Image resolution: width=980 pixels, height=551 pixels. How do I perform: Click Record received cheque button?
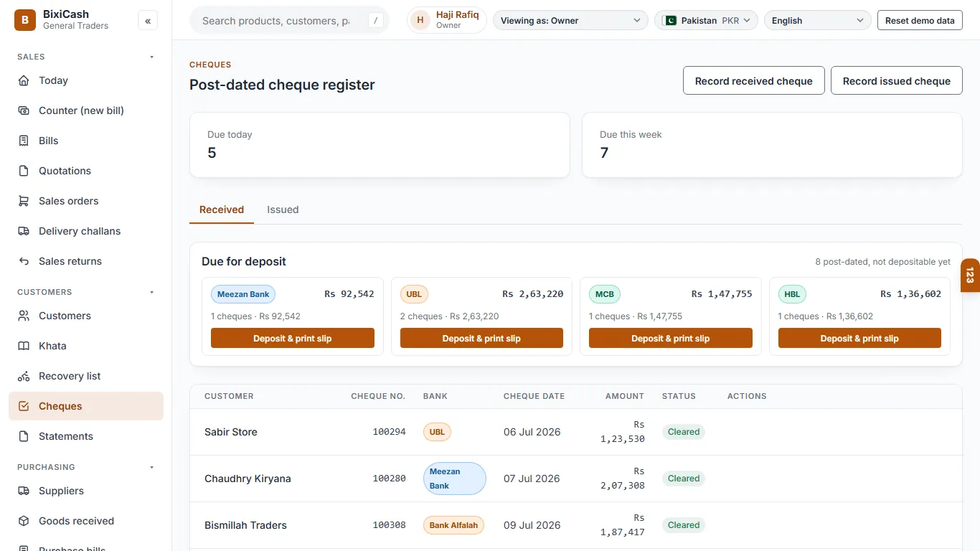tap(754, 81)
